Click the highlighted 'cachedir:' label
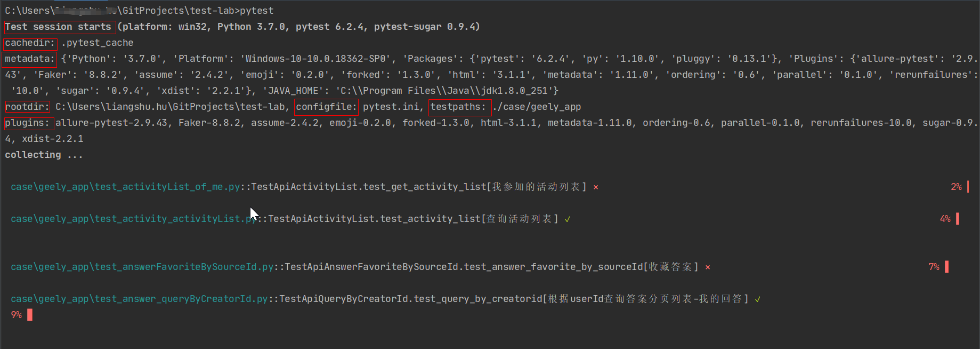This screenshot has width=980, height=349. point(30,43)
